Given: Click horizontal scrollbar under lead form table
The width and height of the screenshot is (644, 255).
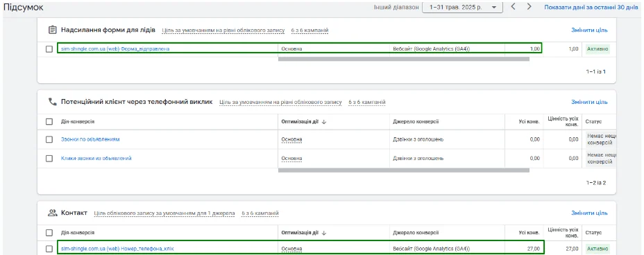Looking at the screenshot, I should tap(404, 59).
